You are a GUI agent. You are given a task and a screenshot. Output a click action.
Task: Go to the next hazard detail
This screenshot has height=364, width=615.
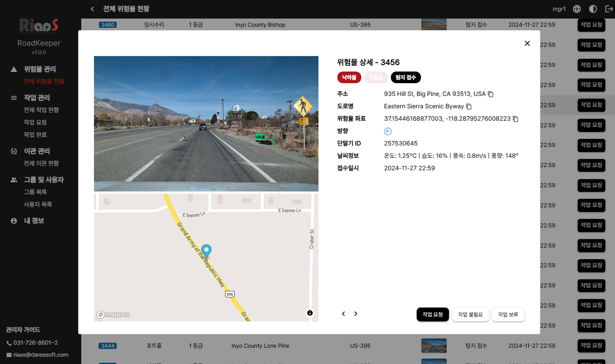coord(356,314)
